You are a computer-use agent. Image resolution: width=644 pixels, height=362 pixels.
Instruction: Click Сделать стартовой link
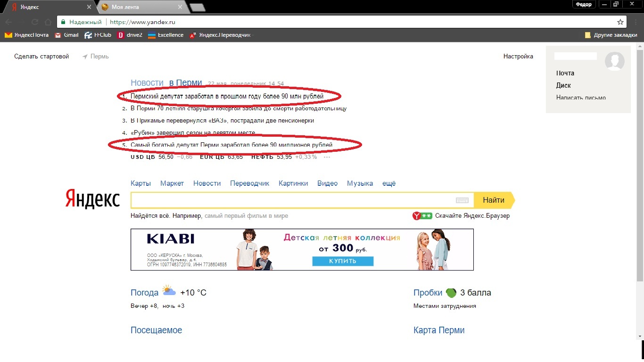point(41,57)
